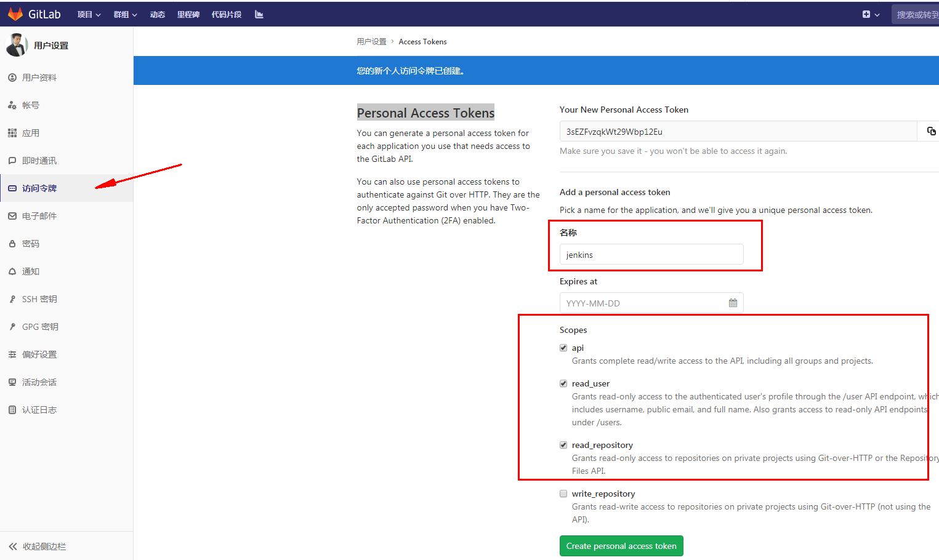Open the calendar picker icon

[x=733, y=303]
